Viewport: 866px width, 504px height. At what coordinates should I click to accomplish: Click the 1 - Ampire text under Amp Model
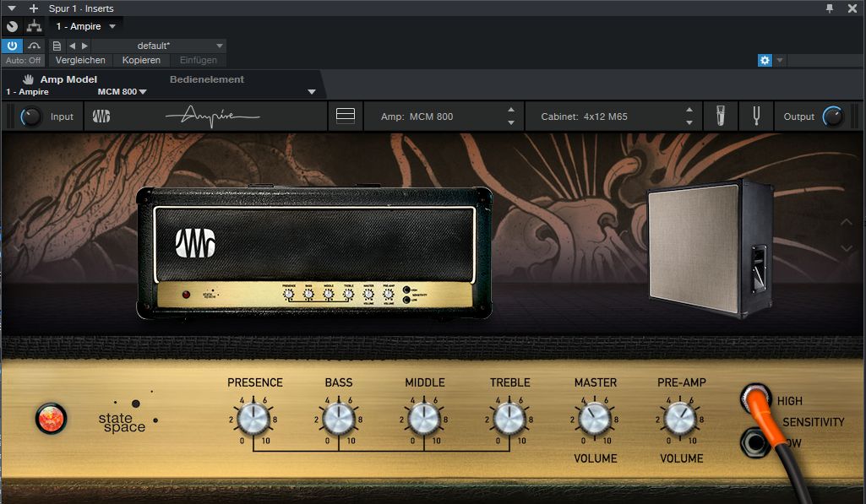pyautogui.click(x=28, y=92)
